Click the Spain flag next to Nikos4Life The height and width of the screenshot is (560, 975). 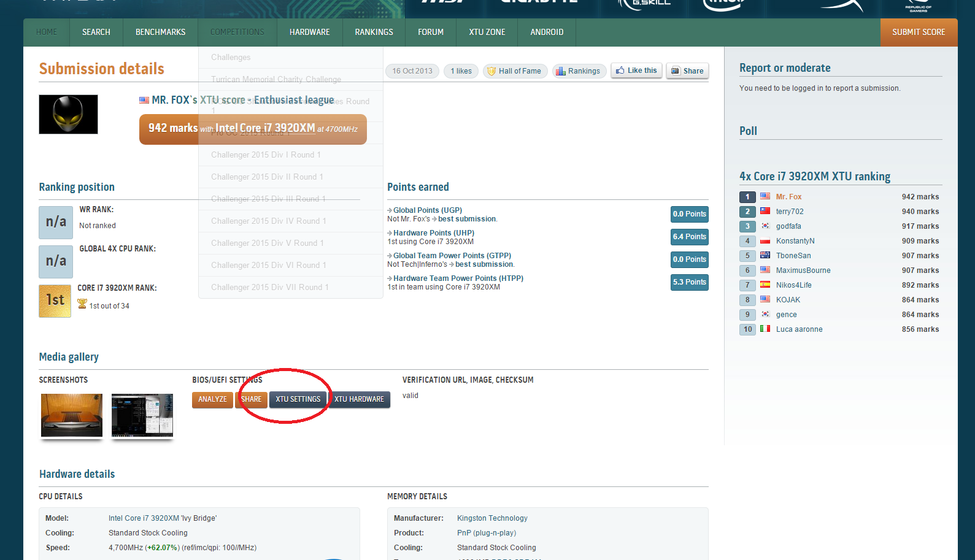pyautogui.click(x=765, y=285)
